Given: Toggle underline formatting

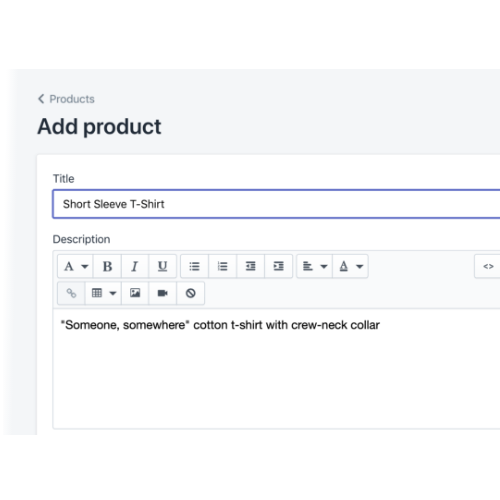Looking at the screenshot, I should tap(162, 266).
